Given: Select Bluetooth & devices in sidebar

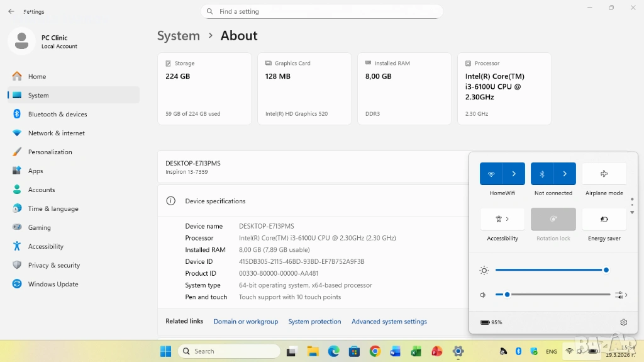Looking at the screenshot, I should point(57,114).
